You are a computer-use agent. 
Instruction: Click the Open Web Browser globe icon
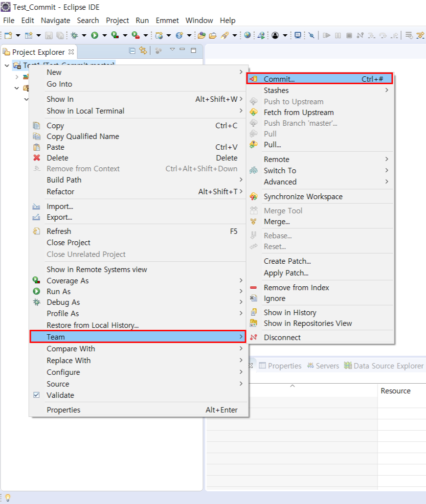[247, 35]
